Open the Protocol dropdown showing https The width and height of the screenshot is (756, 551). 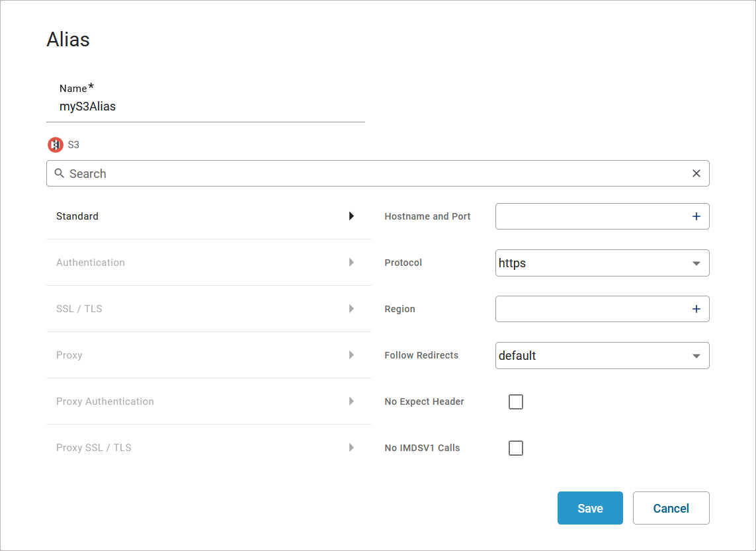(x=602, y=263)
